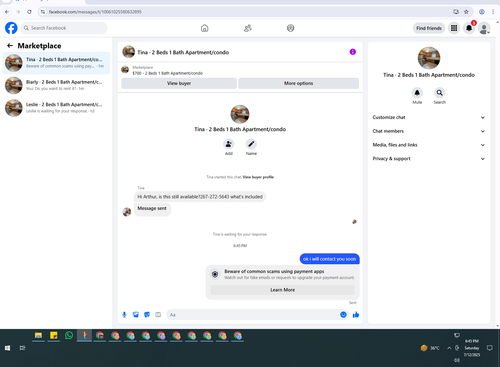The image size is (500, 367).
Task: Click the More options button
Action: coord(299,83)
